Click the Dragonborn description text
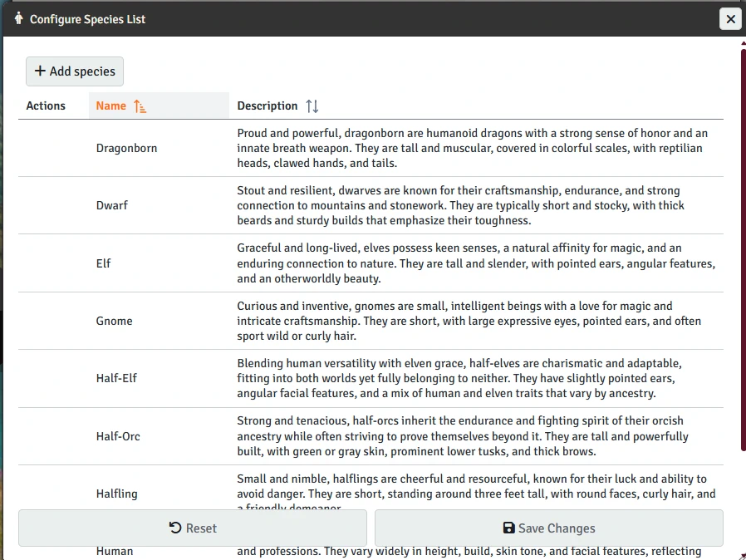This screenshot has height=560, width=746. tap(472, 148)
